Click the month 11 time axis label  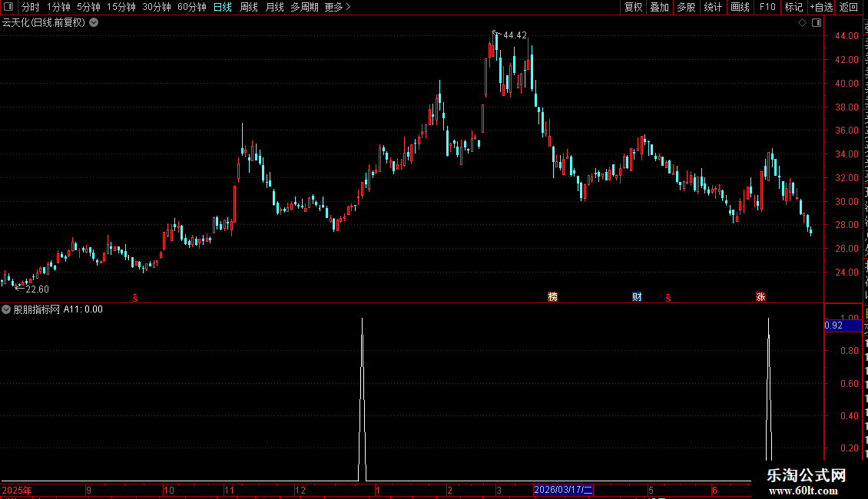point(230,491)
